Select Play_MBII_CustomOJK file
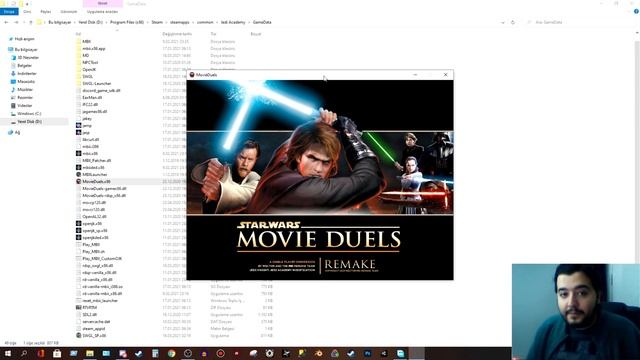The image size is (640, 360). click(x=102, y=258)
